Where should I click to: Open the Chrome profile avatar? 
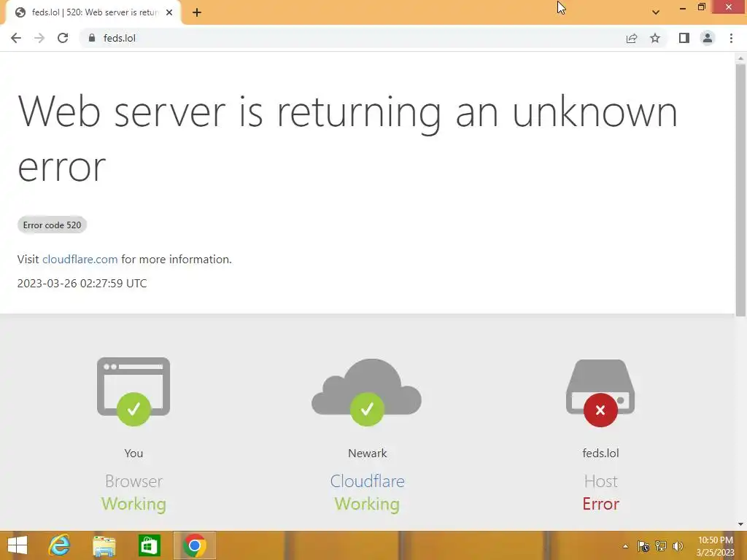[x=708, y=38]
